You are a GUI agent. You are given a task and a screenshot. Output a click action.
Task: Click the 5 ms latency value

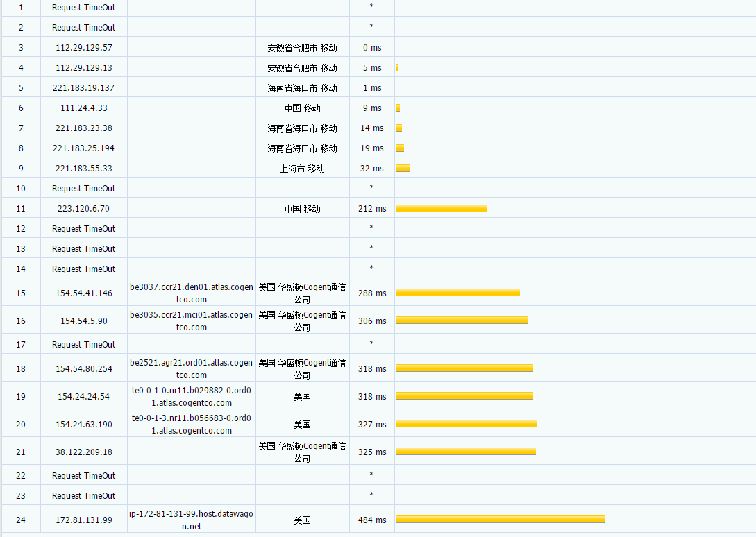click(372, 68)
